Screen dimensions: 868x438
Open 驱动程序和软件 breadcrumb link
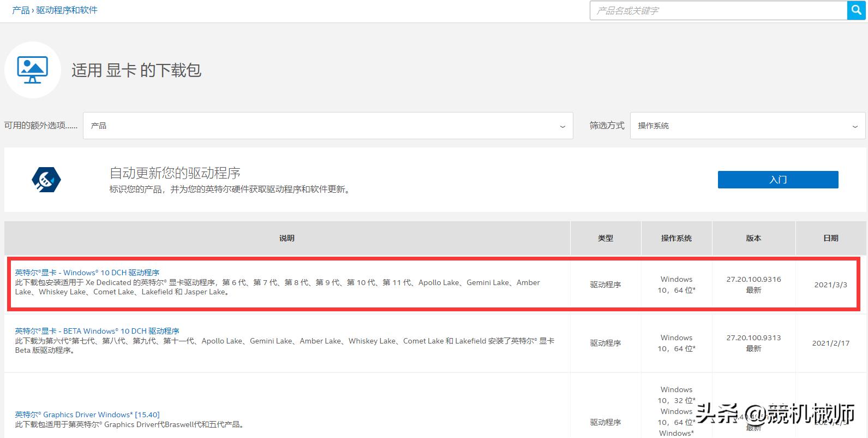(x=67, y=10)
